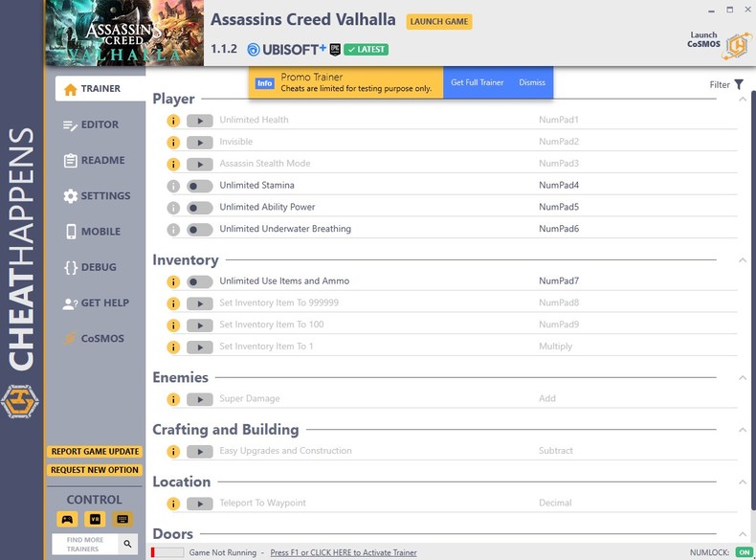Activate the Invisible play button
The height and width of the screenshot is (560, 756).
(x=200, y=143)
